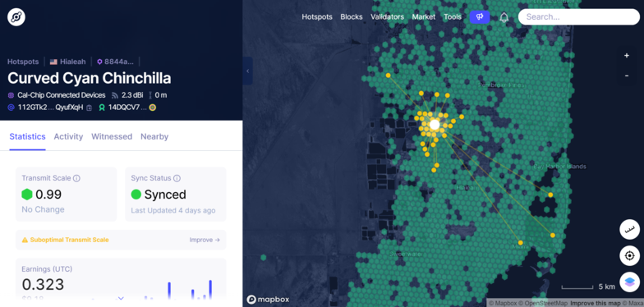The width and height of the screenshot is (644, 307).
Task: Open the 8844a hex breadcrumb
Action: (119, 62)
